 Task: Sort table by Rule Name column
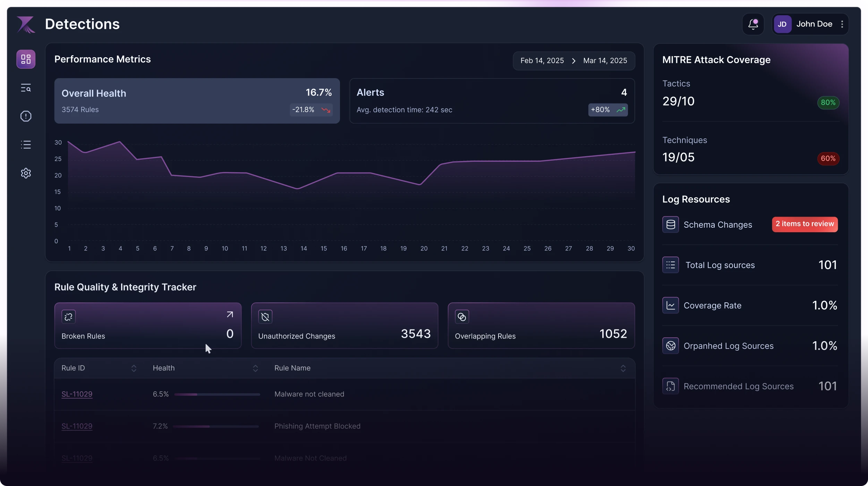coord(623,368)
